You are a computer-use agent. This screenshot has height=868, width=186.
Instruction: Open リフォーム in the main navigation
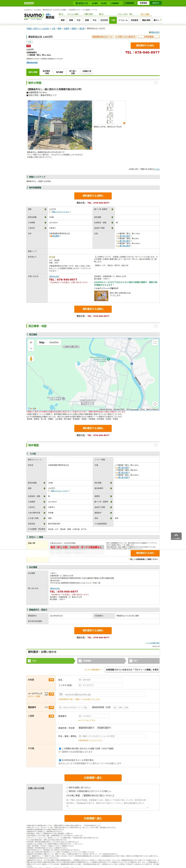[x=123, y=20]
